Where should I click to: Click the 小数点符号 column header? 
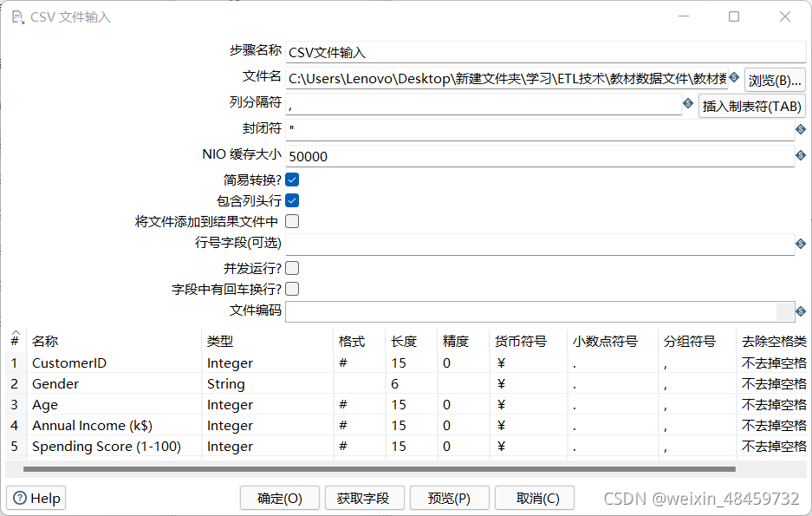pyautogui.click(x=613, y=342)
